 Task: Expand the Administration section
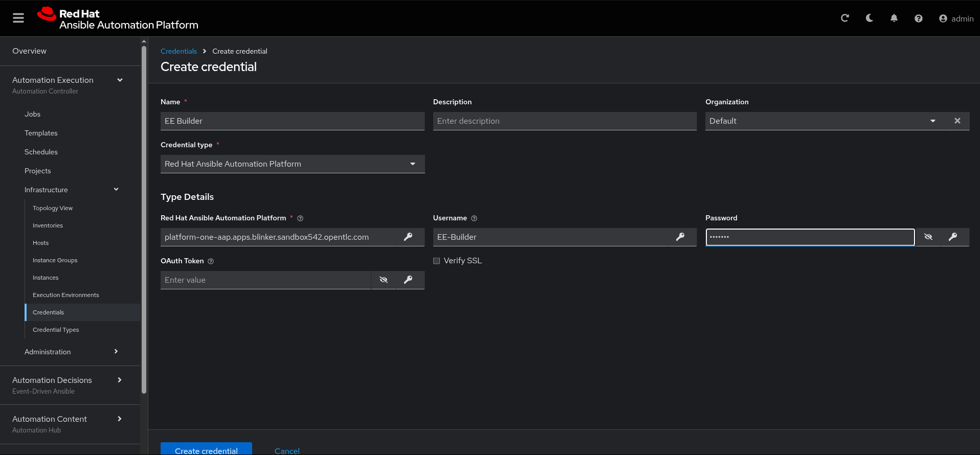point(71,352)
